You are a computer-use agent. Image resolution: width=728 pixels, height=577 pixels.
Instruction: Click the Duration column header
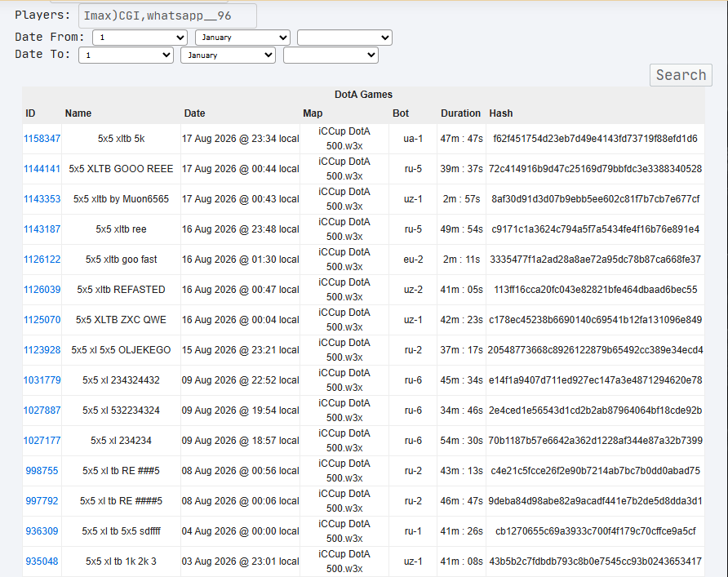[x=460, y=113]
